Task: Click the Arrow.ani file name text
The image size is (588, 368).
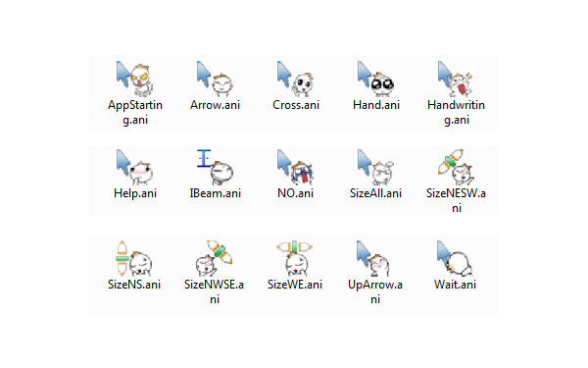Action: tap(215, 105)
